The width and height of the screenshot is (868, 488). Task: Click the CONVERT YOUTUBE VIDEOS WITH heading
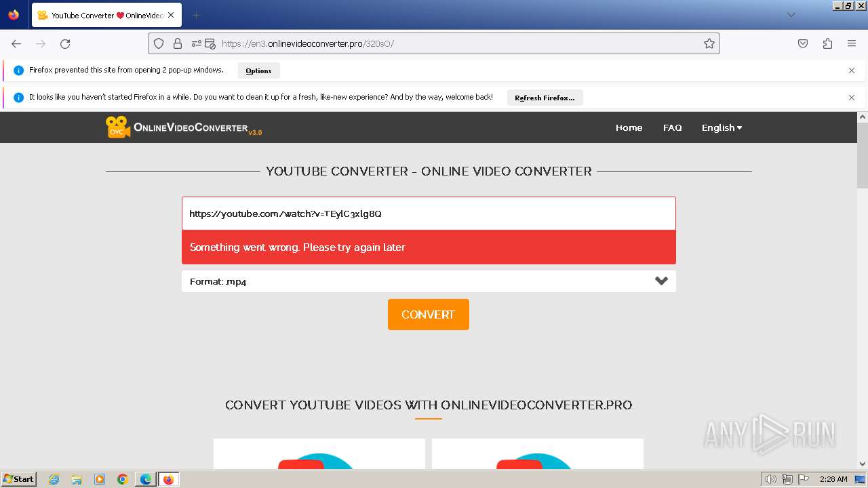pos(429,405)
